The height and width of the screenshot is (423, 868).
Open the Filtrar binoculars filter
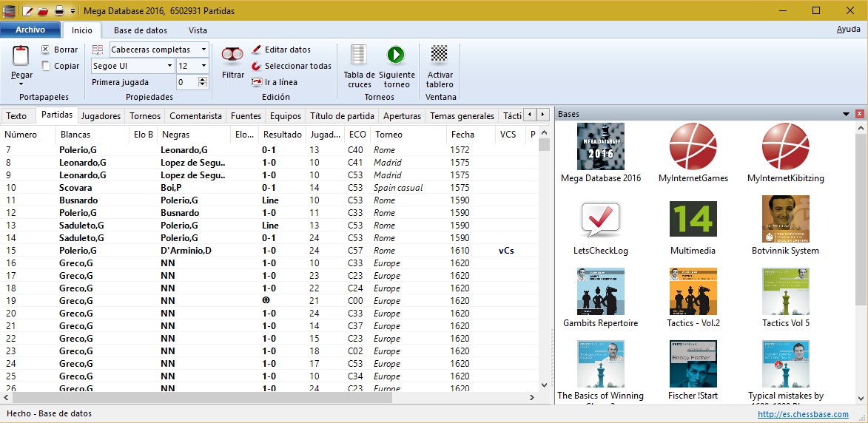(x=232, y=54)
